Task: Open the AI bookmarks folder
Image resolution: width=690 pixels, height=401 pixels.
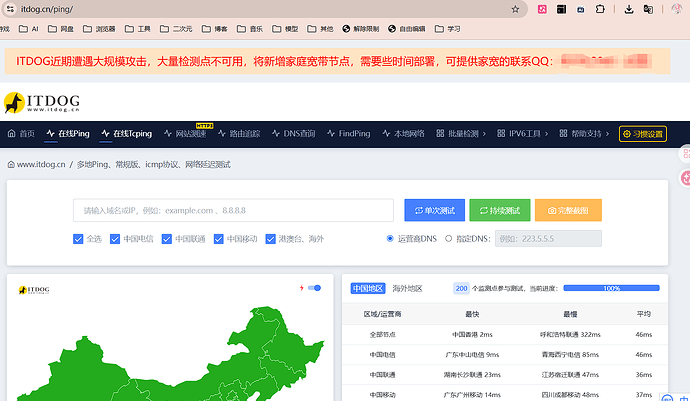Action: point(29,29)
